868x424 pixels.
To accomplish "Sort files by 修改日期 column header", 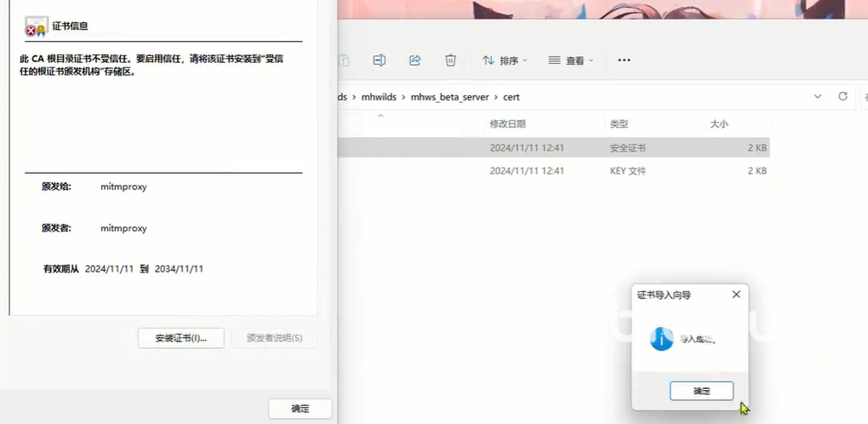I will click(508, 124).
